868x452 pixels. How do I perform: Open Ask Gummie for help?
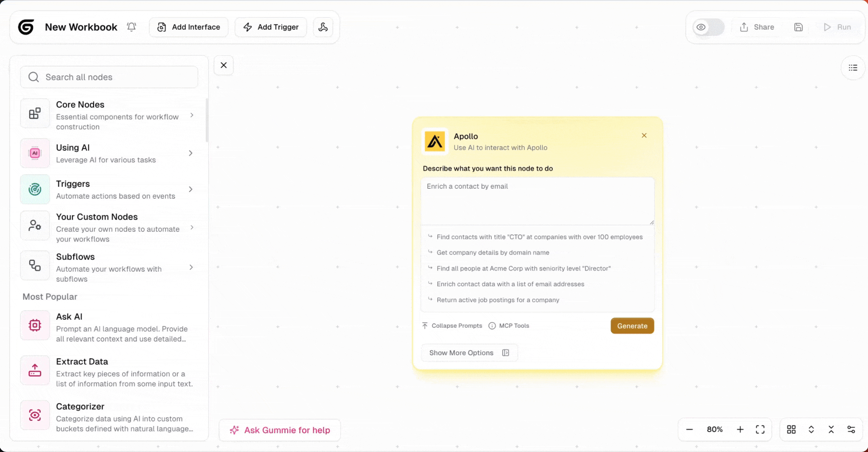point(280,430)
